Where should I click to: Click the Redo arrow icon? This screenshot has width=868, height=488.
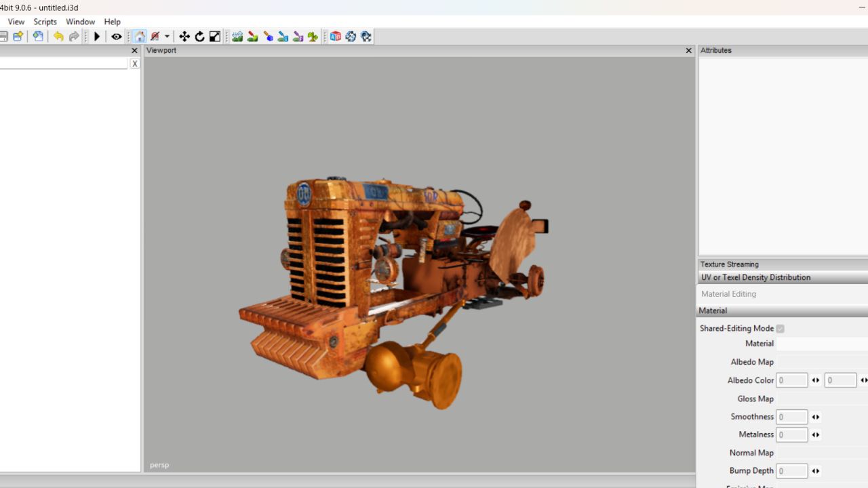tap(74, 37)
